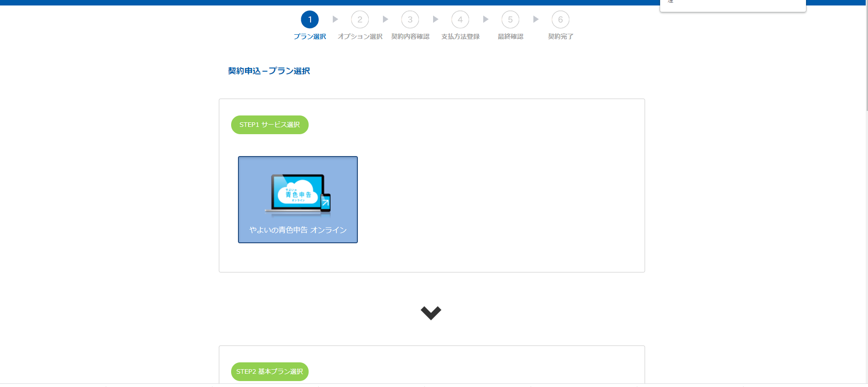Select the 契約内容確認 step label

(x=410, y=37)
